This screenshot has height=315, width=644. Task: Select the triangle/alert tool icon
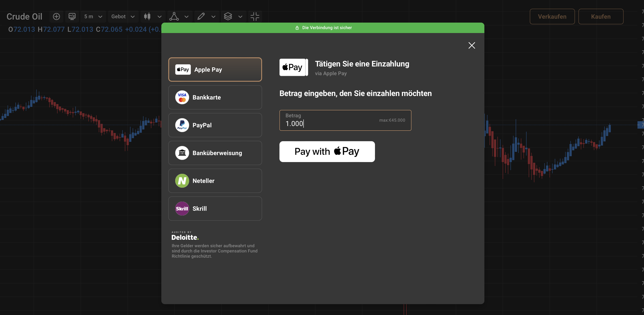click(x=173, y=17)
